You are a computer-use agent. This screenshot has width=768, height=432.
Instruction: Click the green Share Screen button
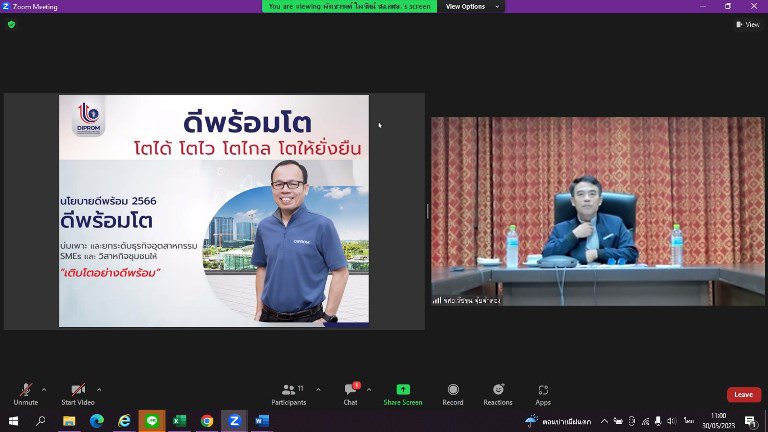pyautogui.click(x=403, y=394)
